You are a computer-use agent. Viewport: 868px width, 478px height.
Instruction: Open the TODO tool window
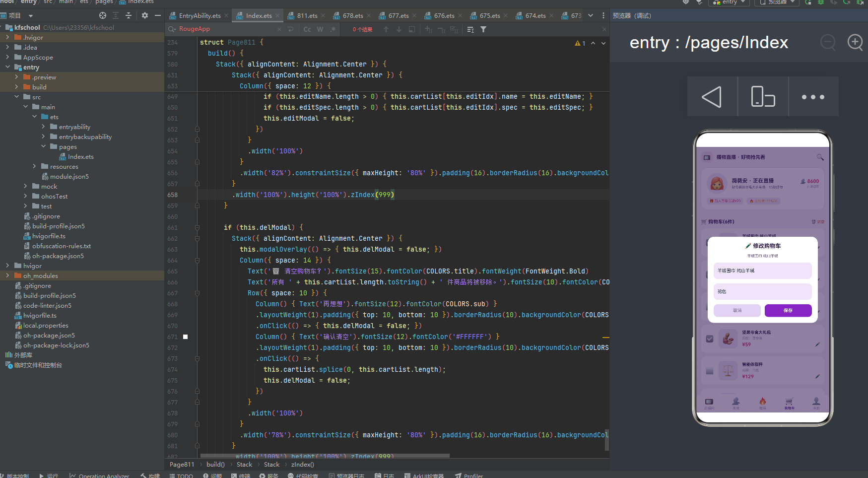(x=181, y=475)
